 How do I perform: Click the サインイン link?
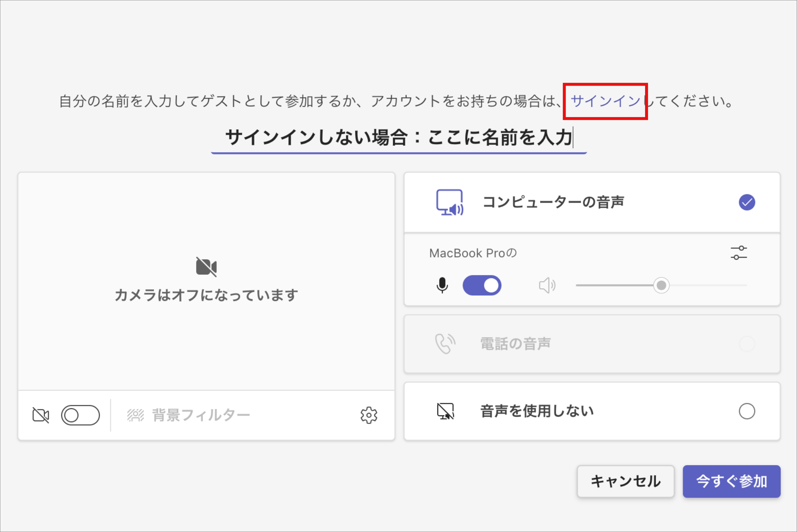[x=605, y=101]
